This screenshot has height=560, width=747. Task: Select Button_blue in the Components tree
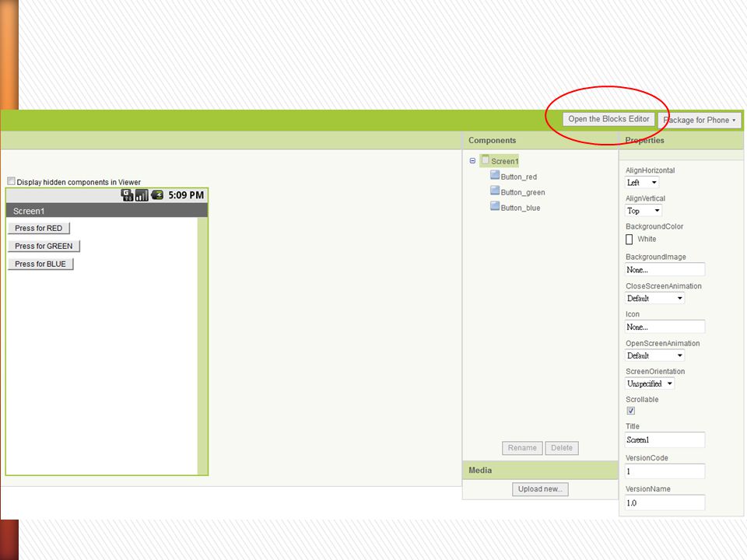click(x=521, y=208)
